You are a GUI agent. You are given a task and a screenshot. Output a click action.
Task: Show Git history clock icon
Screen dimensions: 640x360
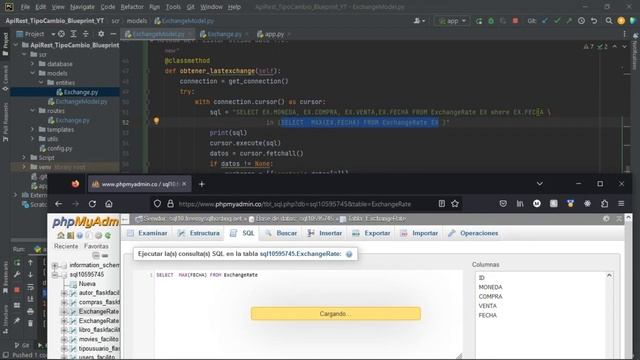pos(581,21)
